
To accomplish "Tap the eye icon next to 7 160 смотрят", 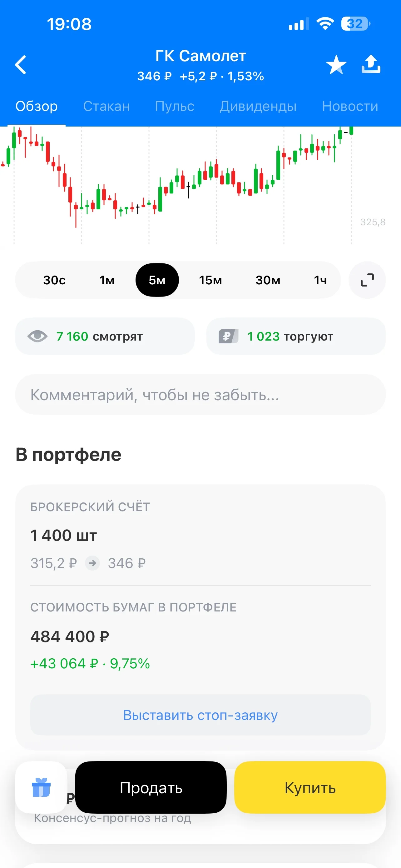I will (x=37, y=336).
